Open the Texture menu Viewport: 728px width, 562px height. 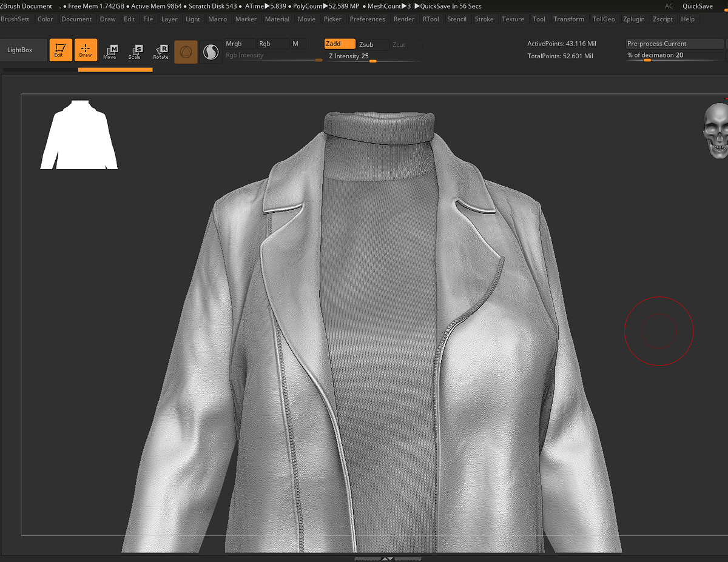(x=513, y=19)
